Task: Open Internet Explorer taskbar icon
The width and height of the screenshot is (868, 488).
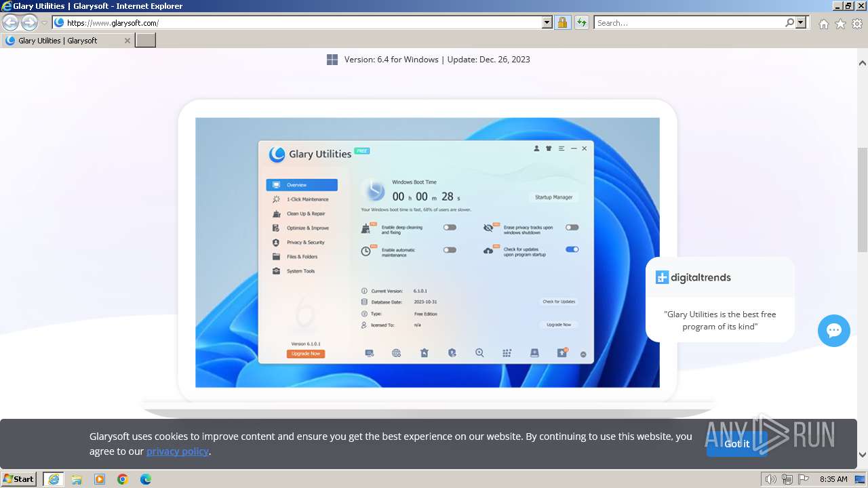Action: tap(54, 479)
